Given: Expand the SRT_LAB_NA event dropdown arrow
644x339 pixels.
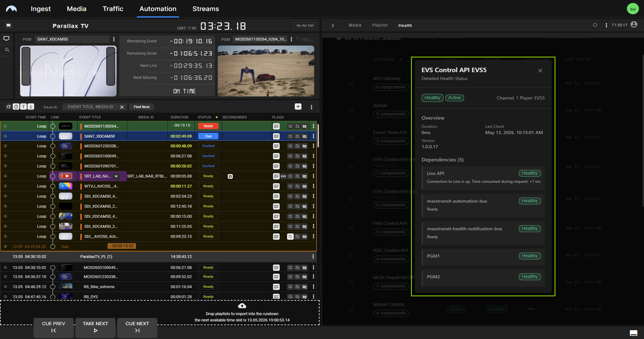Looking at the screenshot, I should click(116, 176).
